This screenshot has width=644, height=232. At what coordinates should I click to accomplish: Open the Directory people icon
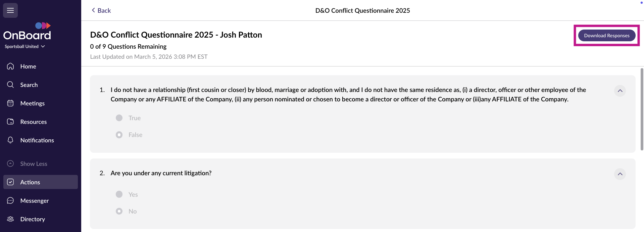coord(10,219)
